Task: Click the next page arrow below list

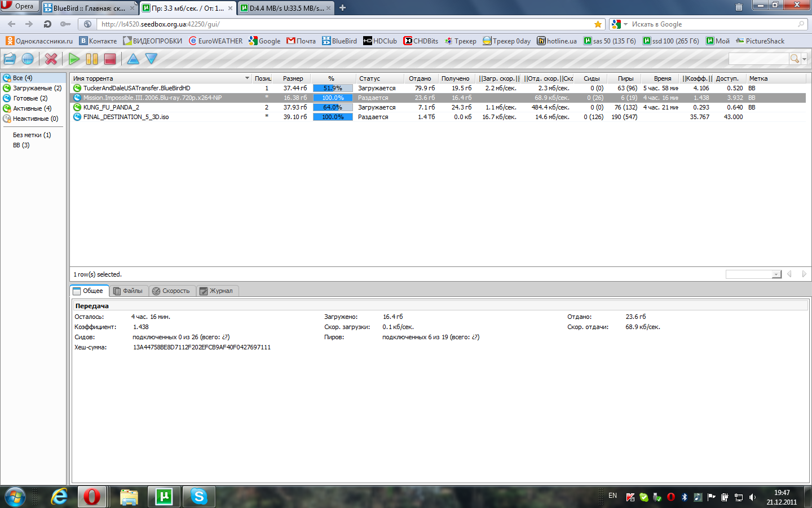Action: [804, 274]
